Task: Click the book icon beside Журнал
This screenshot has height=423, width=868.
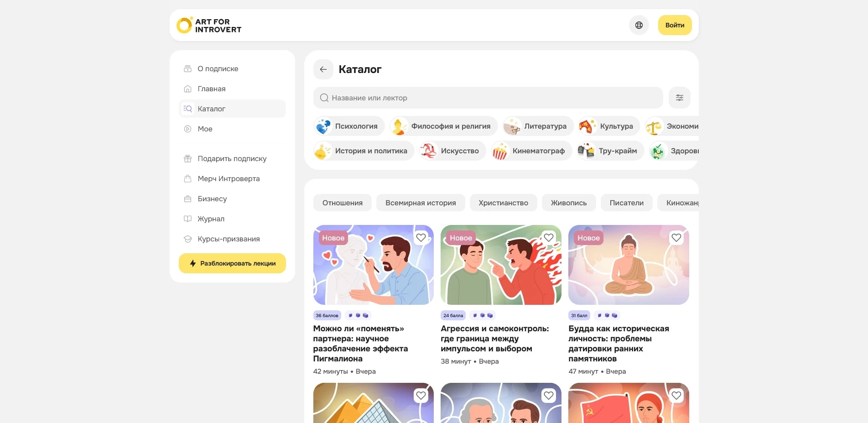Action: [187, 219]
